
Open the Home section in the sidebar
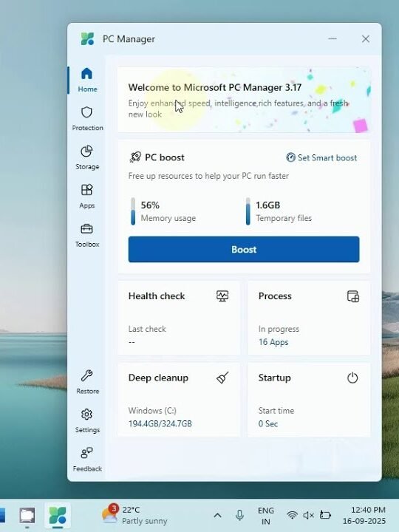click(87, 80)
